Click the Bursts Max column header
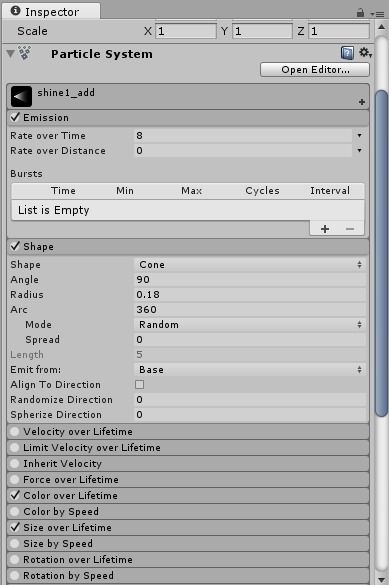The image size is (389, 585). coord(191,191)
